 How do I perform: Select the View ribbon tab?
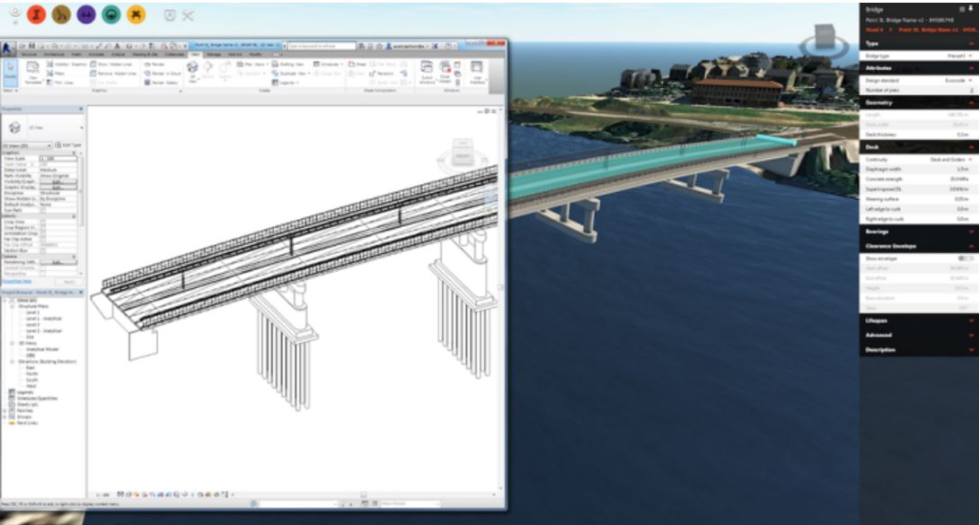coord(196,54)
